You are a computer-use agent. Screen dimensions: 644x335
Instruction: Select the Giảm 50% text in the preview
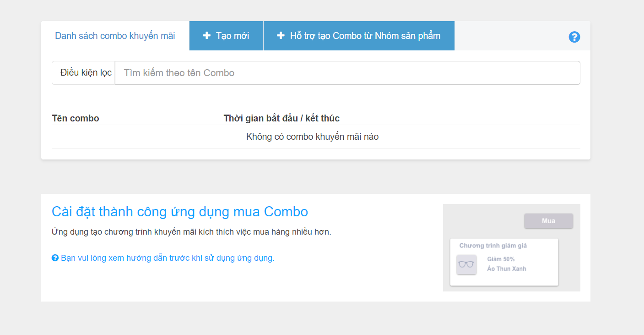[501, 259]
